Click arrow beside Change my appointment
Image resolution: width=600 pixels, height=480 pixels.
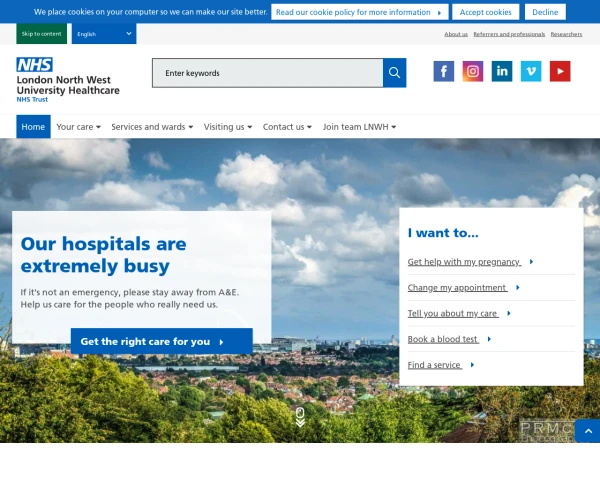pos(517,287)
